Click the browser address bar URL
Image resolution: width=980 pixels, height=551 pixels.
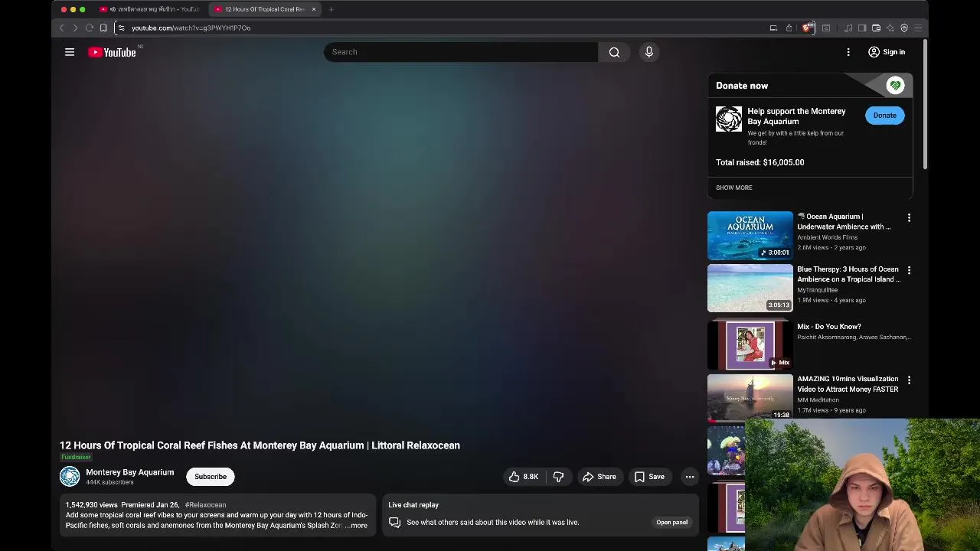tap(191, 28)
